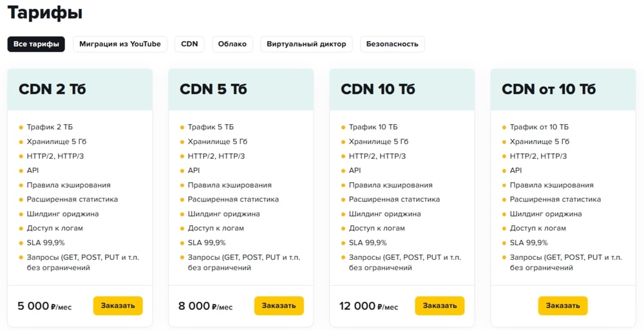Switch to "Безопасность" tariffs tab
The image size is (644, 330).
point(392,44)
